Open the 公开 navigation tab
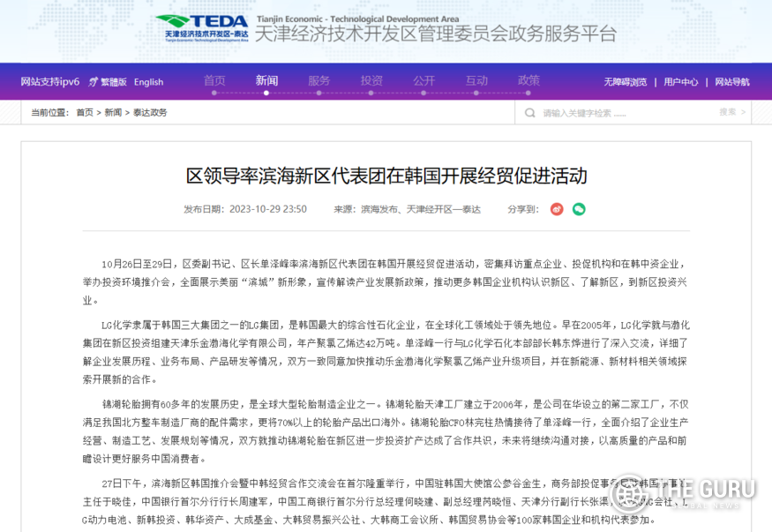This screenshot has width=772, height=532. click(423, 80)
